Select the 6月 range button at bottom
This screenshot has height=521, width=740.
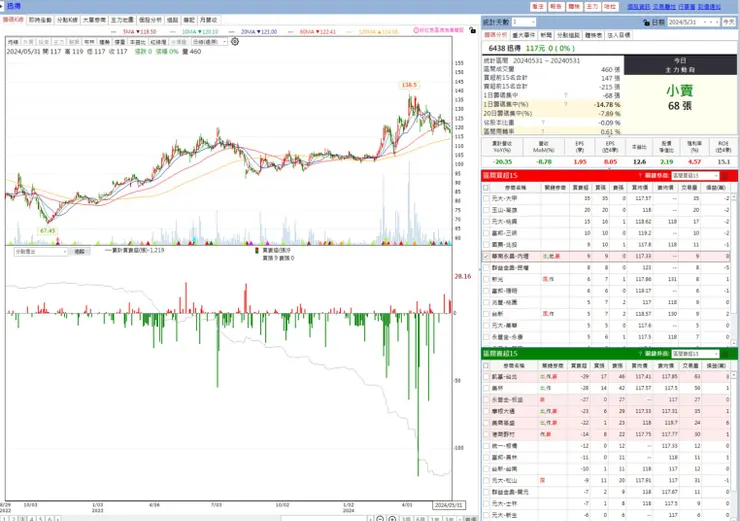point(420,519)
